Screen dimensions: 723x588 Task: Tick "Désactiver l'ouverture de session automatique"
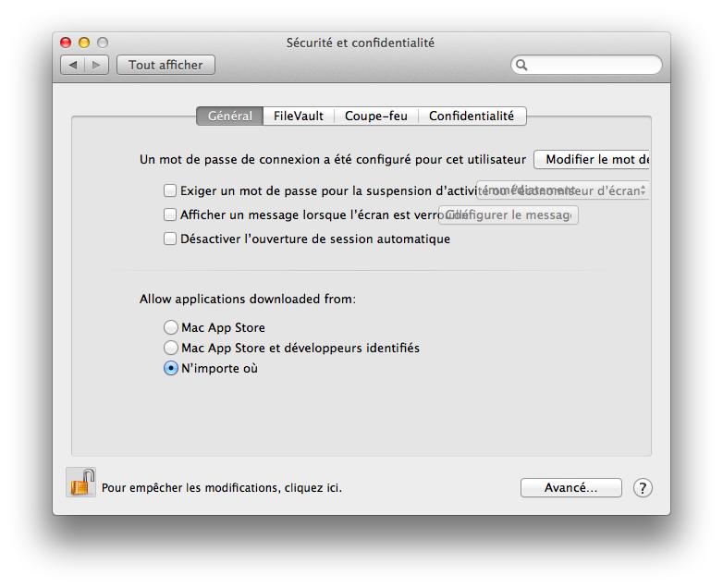click(170, 239)
